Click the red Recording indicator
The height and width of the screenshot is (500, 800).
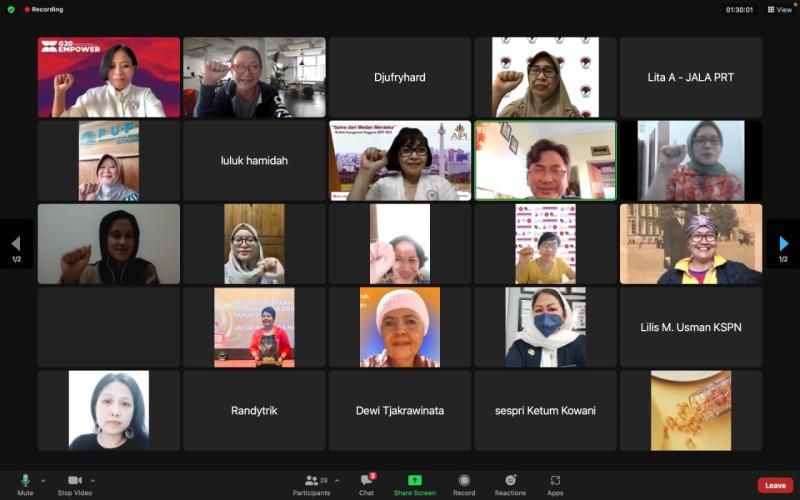click(x=44, y=9)
